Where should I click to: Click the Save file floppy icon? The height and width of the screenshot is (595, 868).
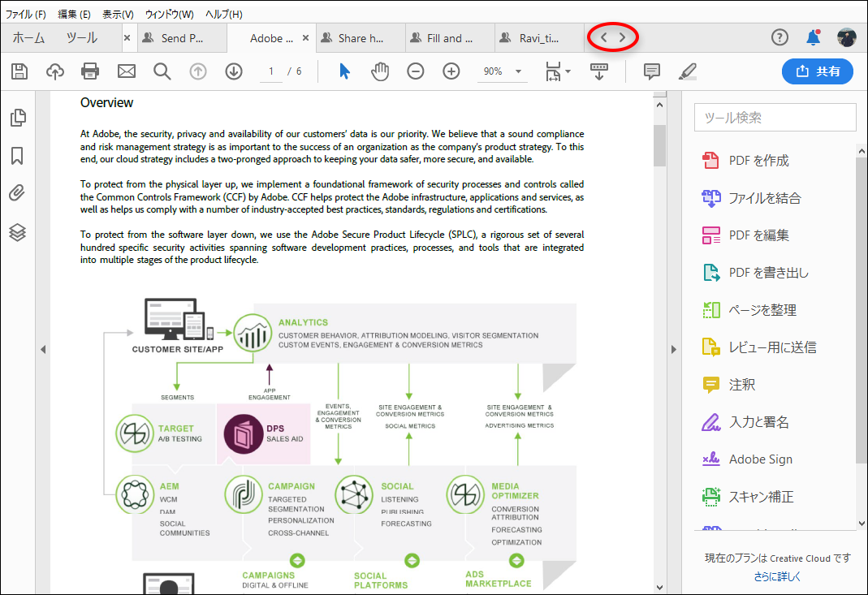click(19, 71)
